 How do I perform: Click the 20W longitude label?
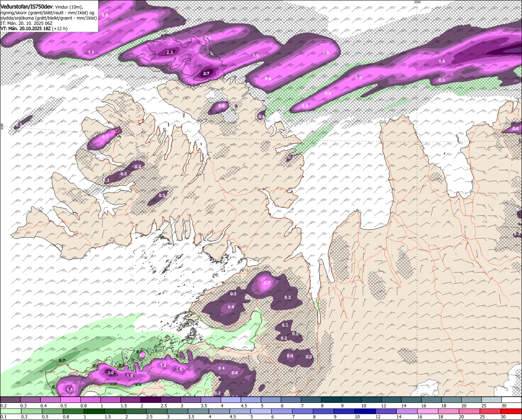pyautogui.click(x=417, y=2)
